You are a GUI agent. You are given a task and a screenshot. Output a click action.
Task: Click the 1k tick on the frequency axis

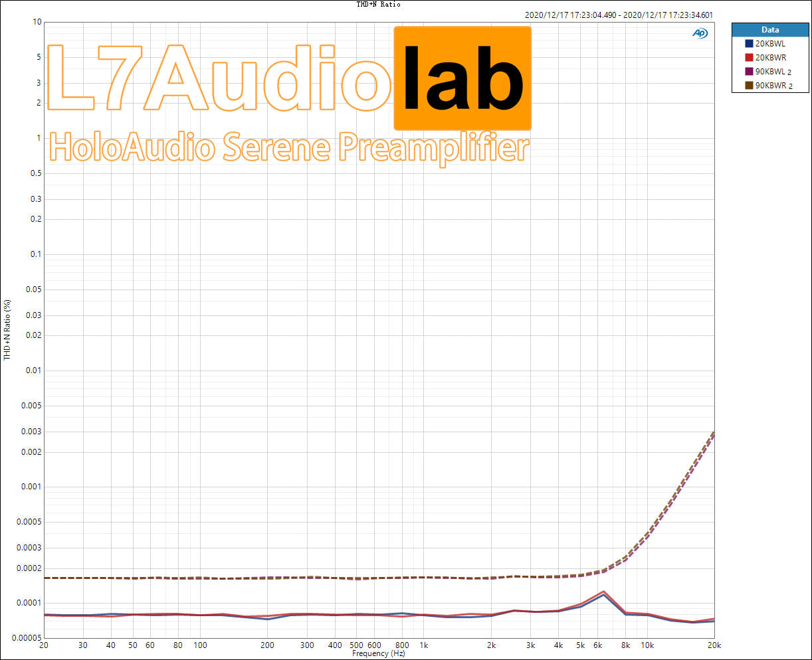click(x=423, y=645)
